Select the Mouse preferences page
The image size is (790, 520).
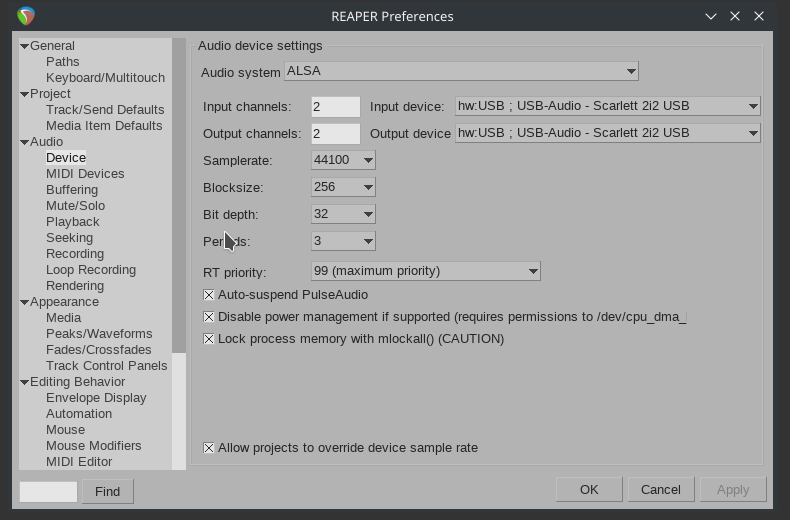click(65, 430)
